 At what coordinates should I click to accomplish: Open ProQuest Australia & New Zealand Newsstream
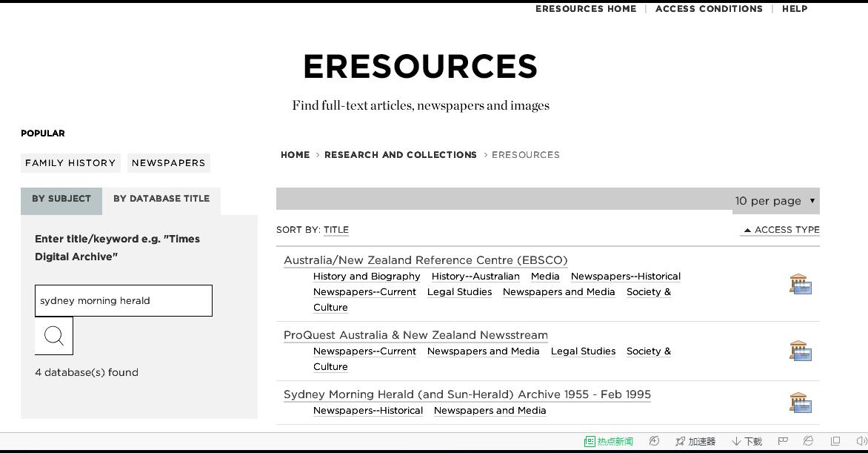click(415, 335)
